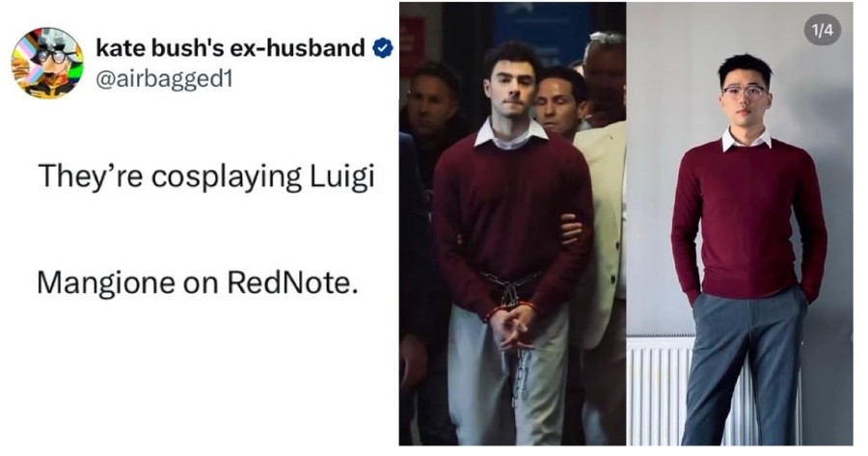The height and width of the screenshot is (456, 868).
Task: Open the kate bush's ex-husband profile name
Action: tap(231, 48)
